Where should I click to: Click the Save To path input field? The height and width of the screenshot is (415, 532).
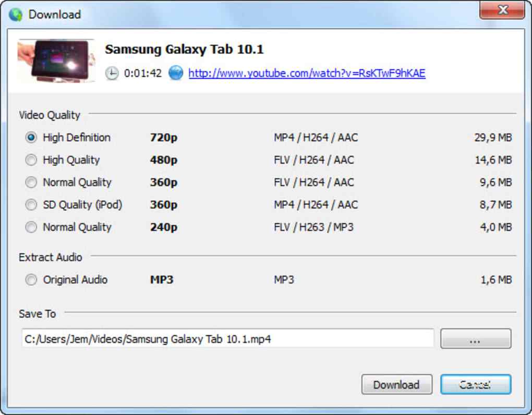tap(227, 338)
